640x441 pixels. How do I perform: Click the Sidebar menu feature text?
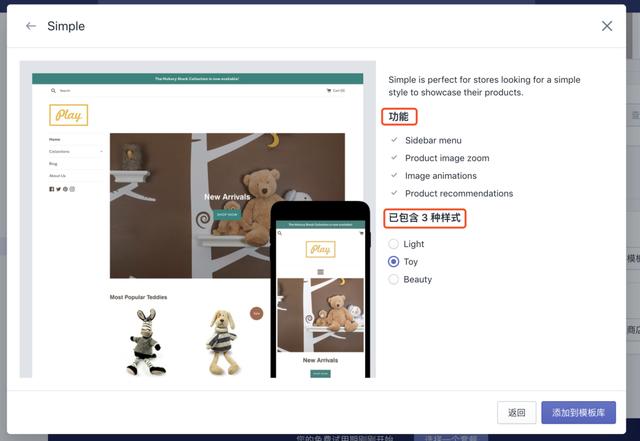pos(433,140)
